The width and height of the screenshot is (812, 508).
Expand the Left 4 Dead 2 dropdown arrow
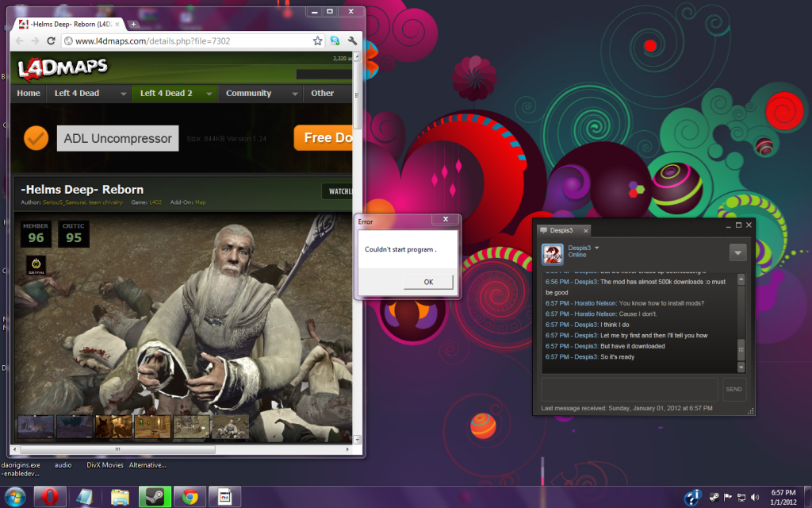pyautogui.click(x=209, y=94)
